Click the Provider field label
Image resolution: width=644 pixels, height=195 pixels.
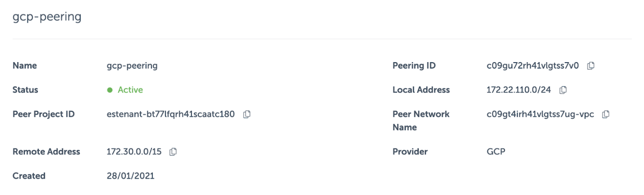tap(410, 152)
